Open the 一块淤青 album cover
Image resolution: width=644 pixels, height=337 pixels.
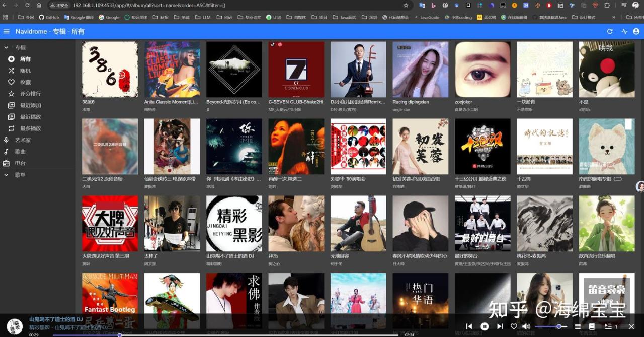(545, 70)
